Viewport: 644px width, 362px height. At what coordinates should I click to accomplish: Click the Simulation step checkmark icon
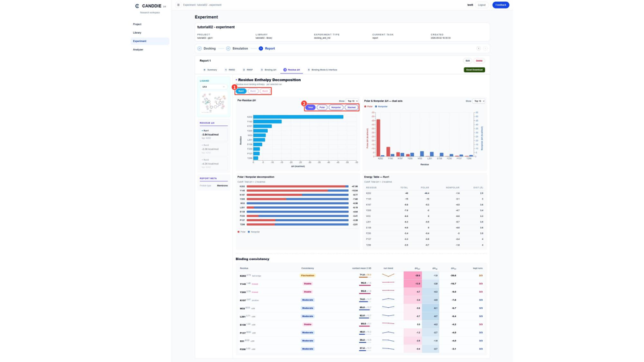pyautogui.click(x=229, y=49)
